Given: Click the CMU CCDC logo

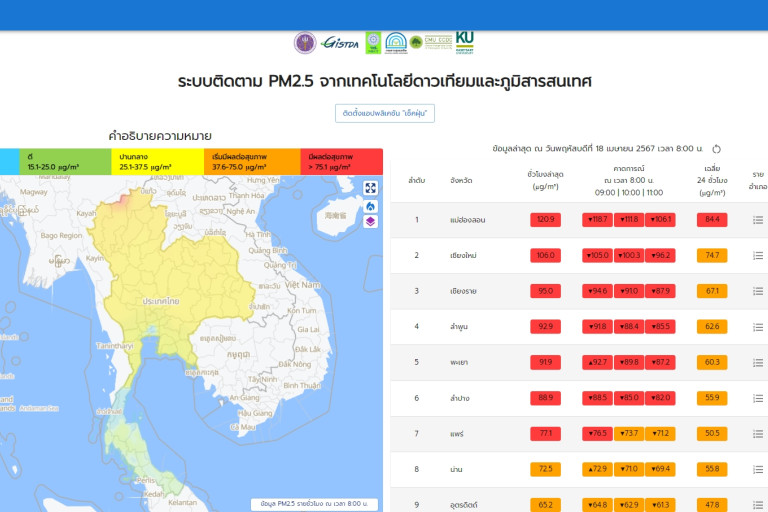Looking at the screenshot, I should (438, 43).
